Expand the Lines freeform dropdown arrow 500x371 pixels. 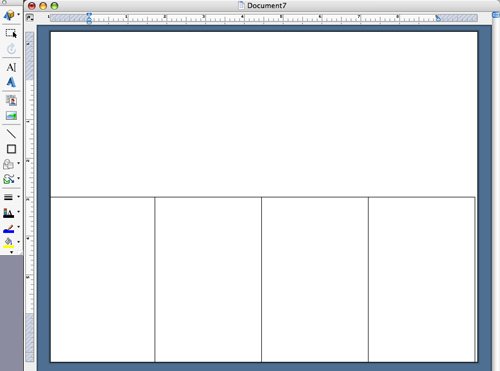[x=18, y=178]
